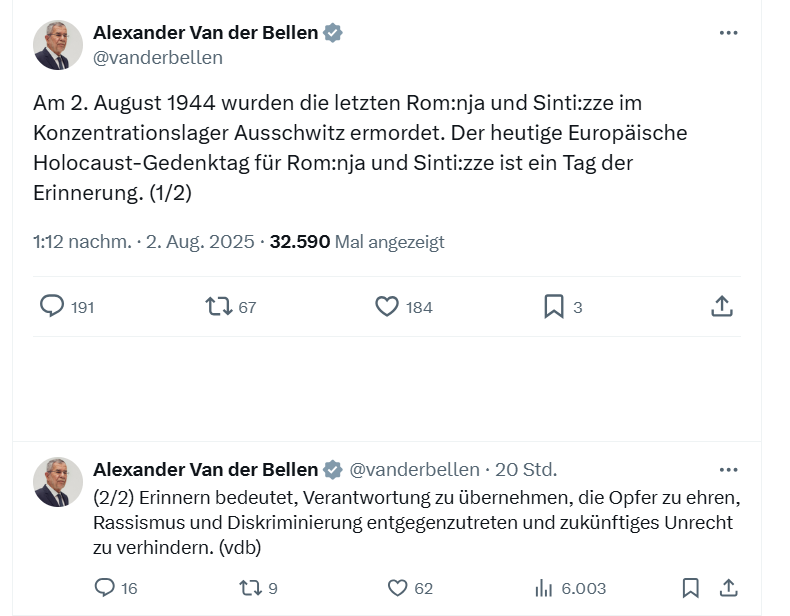Screen dimensions: 790x616
Task: Click the reply tweet's profile avatar
Action: tap(58, 482)
